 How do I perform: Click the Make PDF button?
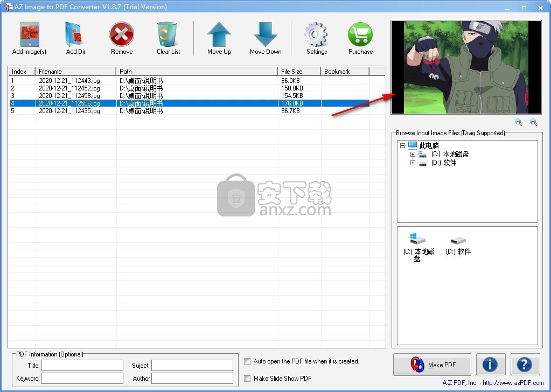(x=432, y=365)
